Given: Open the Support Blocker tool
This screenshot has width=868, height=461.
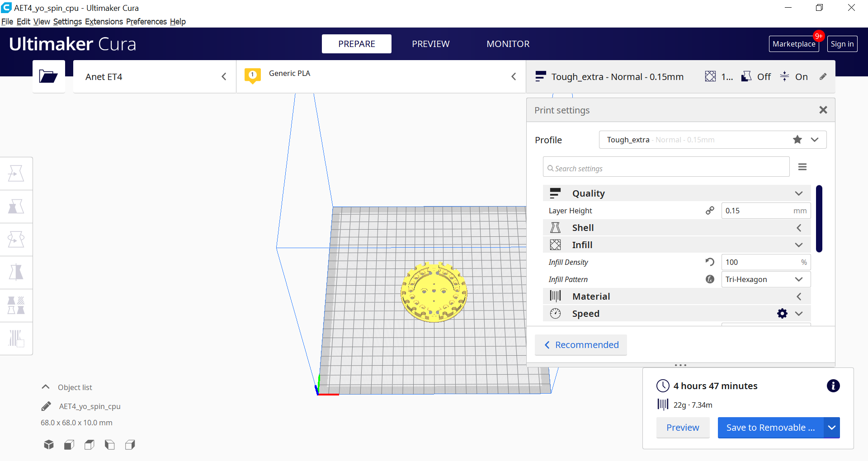Looking at the screenshot, I should (x=16, y=339).
